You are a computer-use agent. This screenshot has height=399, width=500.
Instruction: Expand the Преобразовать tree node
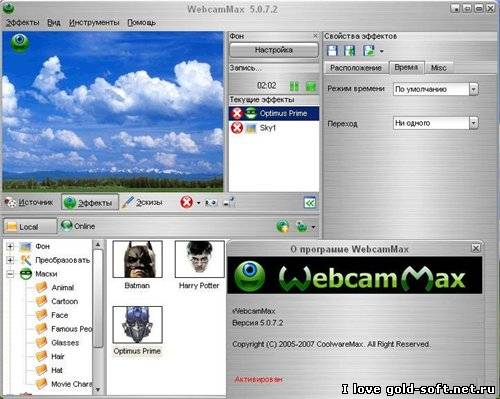[10, 260]
